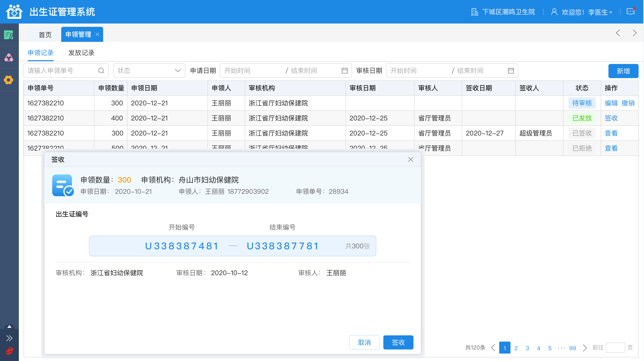Click 下城区潮鸣卫生院 institution name
The height and width of the screenshot is (361, 644).
pyautogui.click(x=509, y=12)
